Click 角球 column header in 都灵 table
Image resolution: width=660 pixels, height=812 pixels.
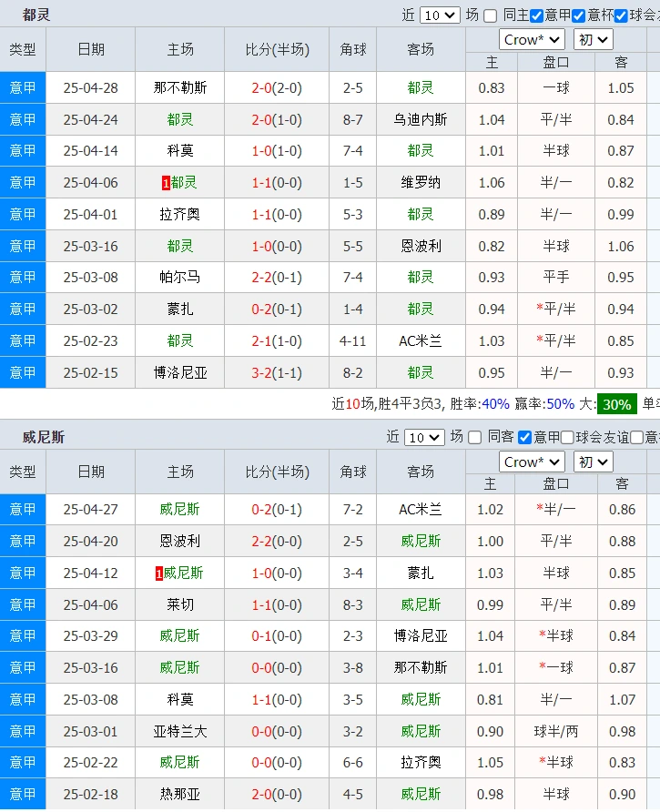click(x=353, y=50)
